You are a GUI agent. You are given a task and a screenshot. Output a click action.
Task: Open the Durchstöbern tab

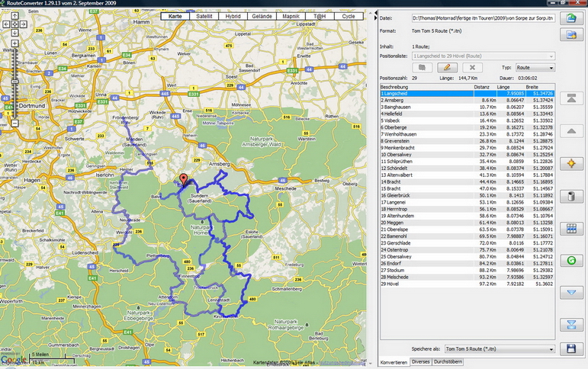tap(447, 362)
